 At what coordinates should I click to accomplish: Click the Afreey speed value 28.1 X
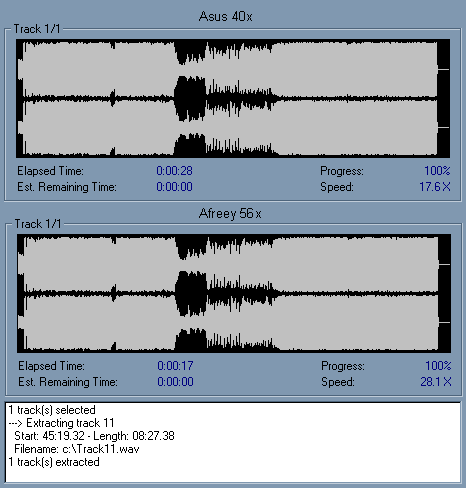(x=436, y=382)
